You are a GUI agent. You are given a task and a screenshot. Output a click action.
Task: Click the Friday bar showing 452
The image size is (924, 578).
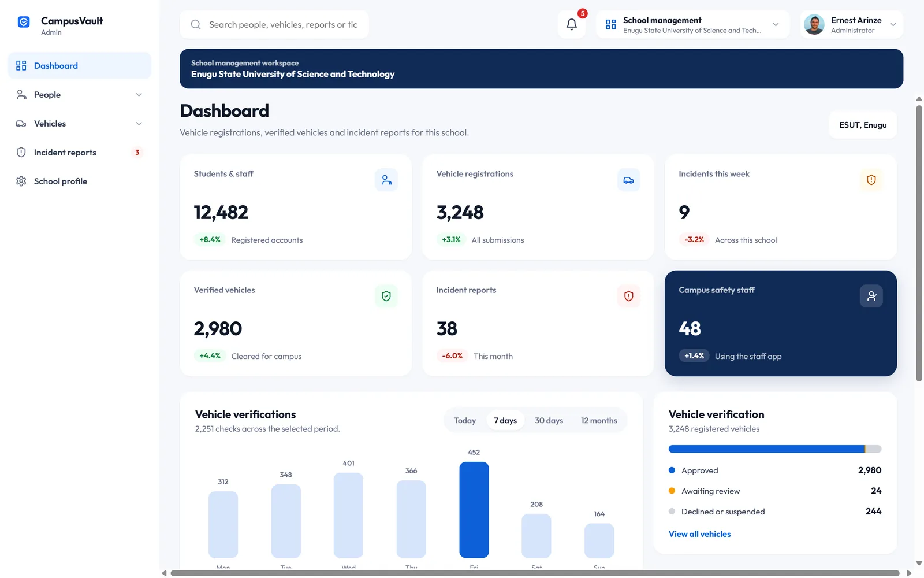coord(474,510)
